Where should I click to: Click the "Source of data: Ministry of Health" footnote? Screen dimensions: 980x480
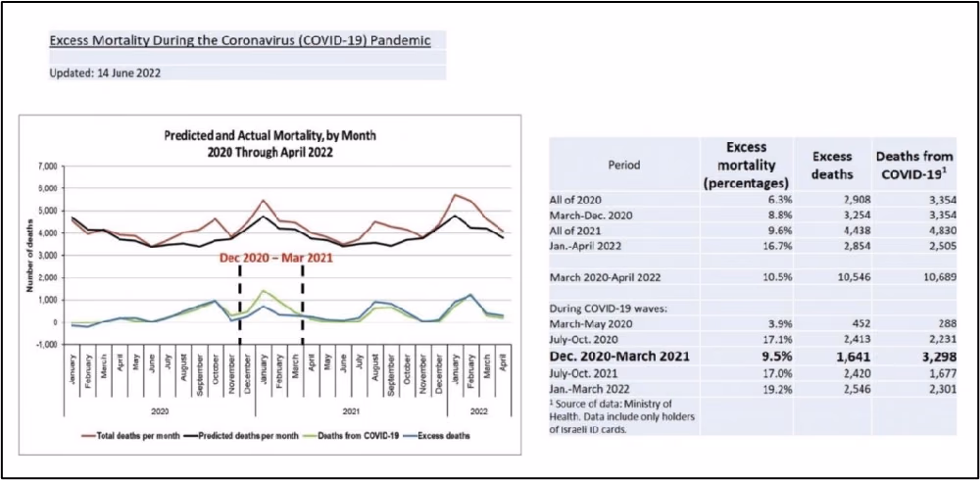point(621,415)
